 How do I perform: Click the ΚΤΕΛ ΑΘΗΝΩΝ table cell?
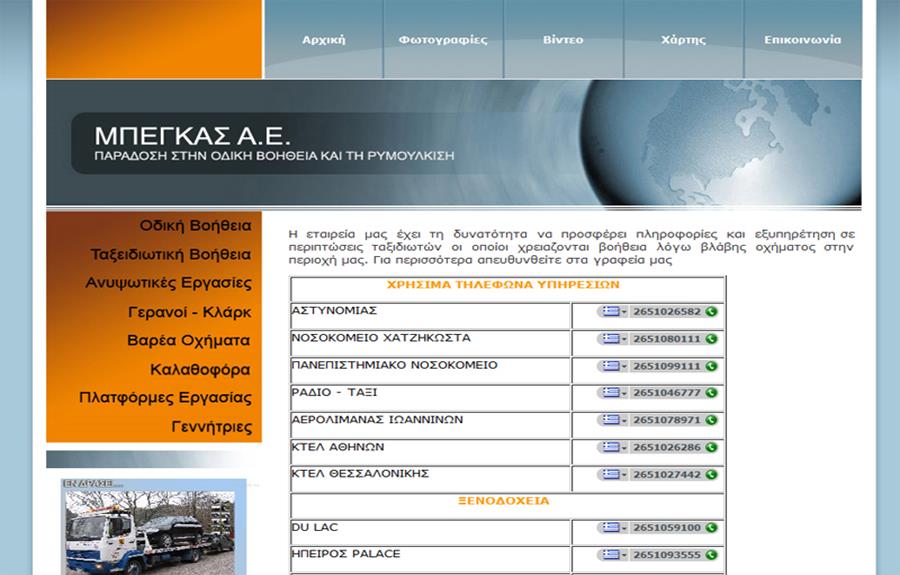430,452
